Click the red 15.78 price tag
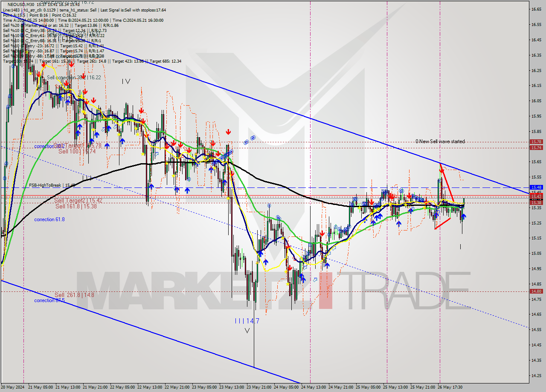Screen dimensions: 546x392 tap(536, 142)
